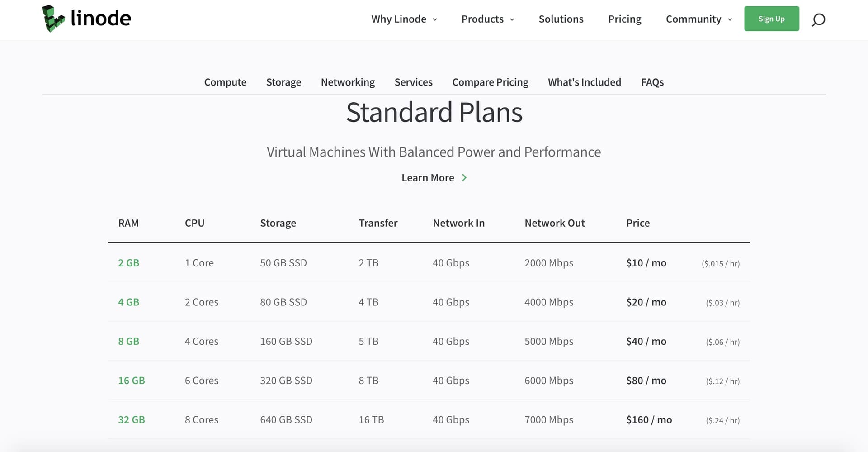The image size is (868, 452).
Task: Open the Compare Pricing section
Action: click(490, 82)
